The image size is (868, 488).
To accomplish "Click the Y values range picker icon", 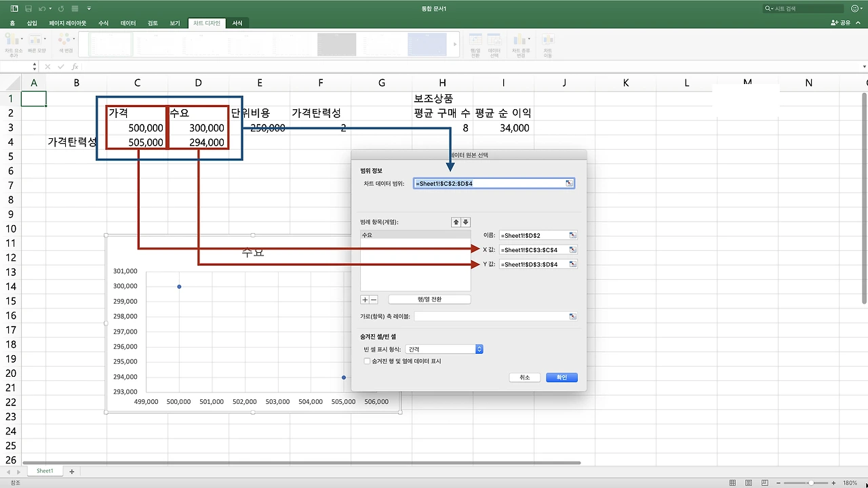I will [x=573, y=264].
